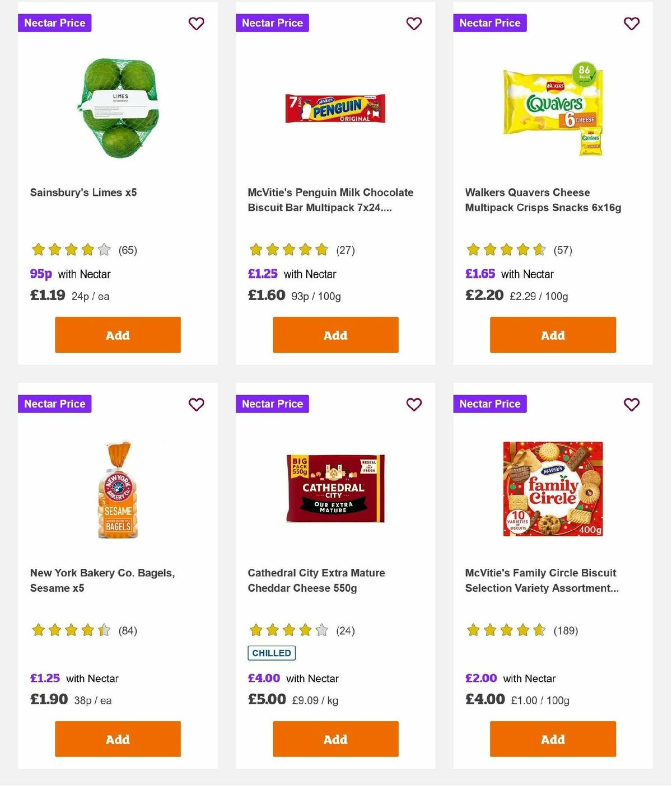Click the Family Circle biscuit box image

(552, 488)
